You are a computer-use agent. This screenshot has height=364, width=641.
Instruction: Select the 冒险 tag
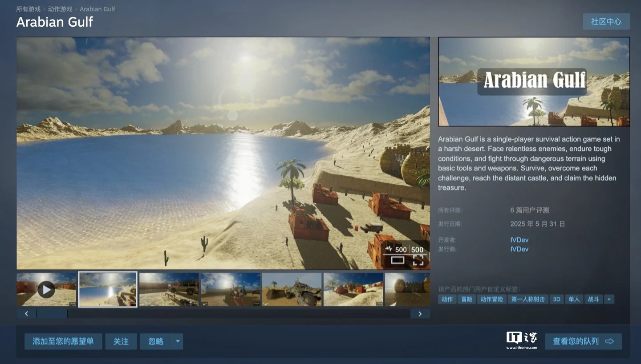[x=467, y=299]
